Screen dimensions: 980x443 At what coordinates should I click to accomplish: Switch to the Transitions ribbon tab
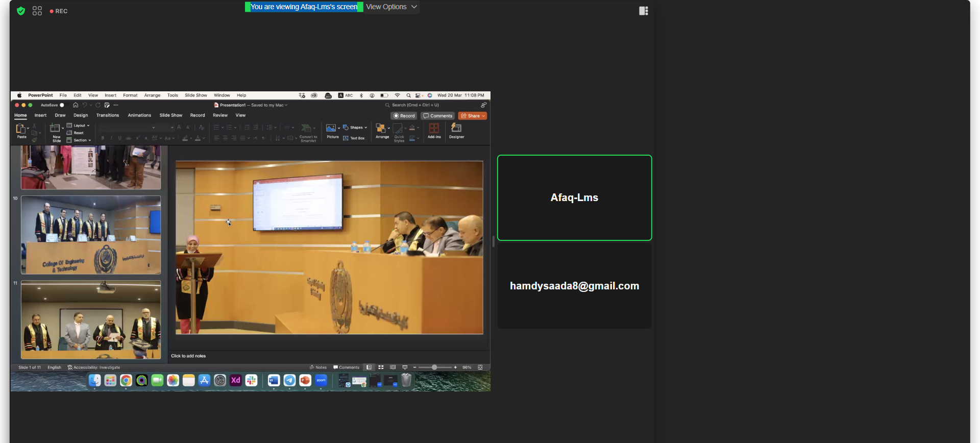[108, 115]
